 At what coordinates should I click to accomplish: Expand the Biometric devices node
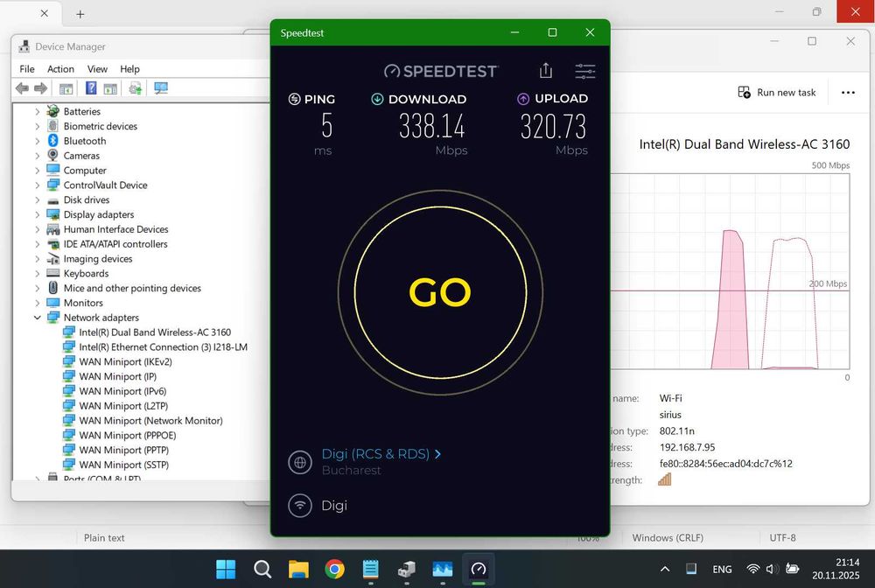click(38, 126)
